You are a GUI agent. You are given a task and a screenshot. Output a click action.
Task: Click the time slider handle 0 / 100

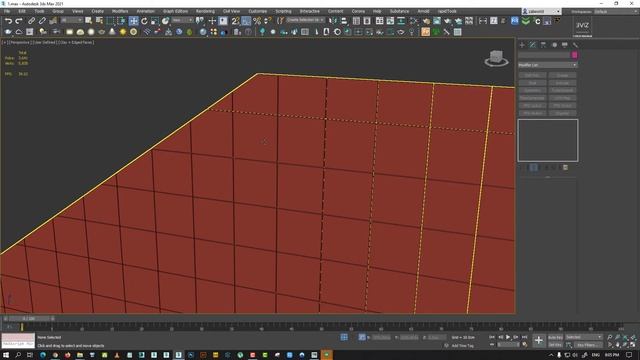point(29,318)
